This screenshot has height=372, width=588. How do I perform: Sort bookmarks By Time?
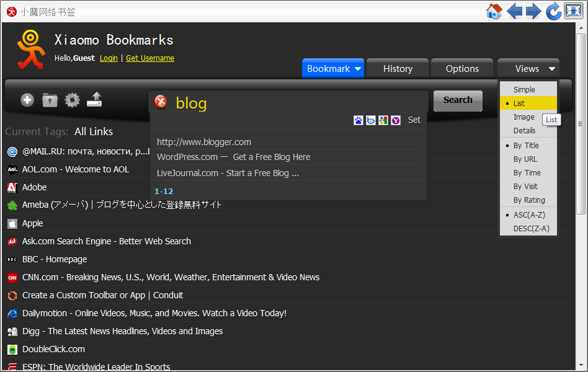pyautogui.click(x=527, y=173)
